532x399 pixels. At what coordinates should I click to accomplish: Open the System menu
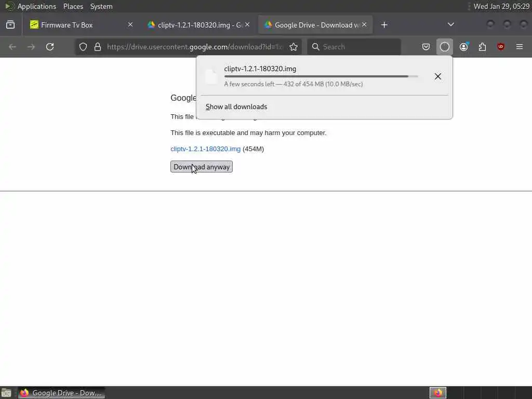(x=101, y=6)
